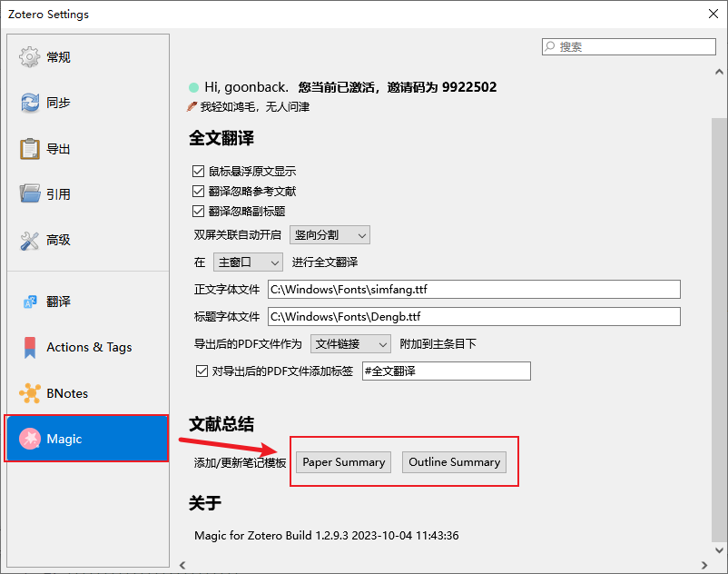Toggle 翻译忽略副标题 checkbox
The image size is (728, 574).
(198, 212)
